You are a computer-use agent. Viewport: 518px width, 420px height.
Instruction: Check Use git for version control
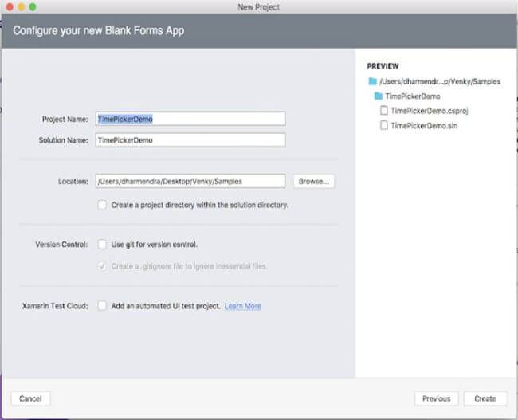click(102, 244)
